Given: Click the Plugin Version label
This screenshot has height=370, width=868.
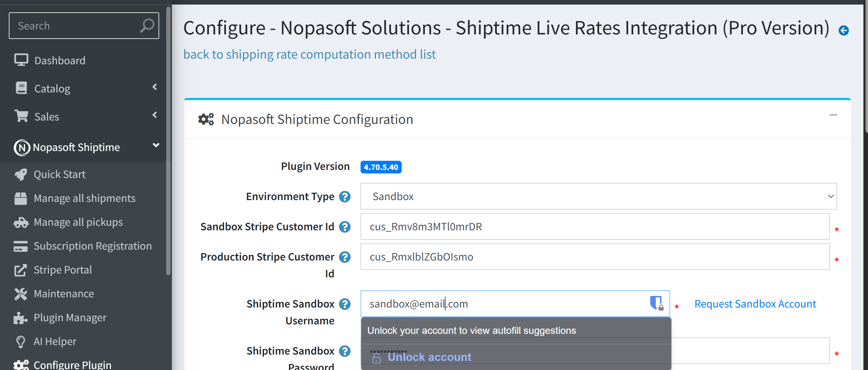Looking at the screenshot, I should [315, 166].
